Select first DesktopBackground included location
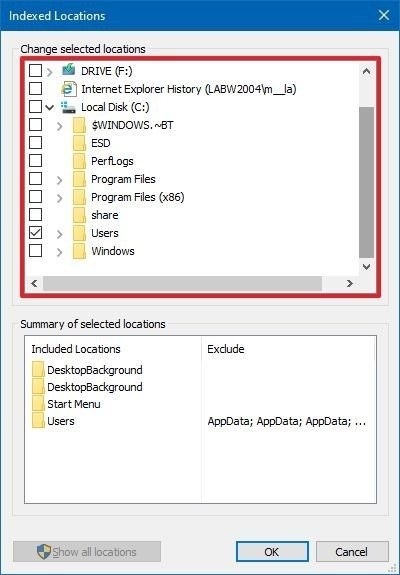400x575 pixels. [87, 370]
